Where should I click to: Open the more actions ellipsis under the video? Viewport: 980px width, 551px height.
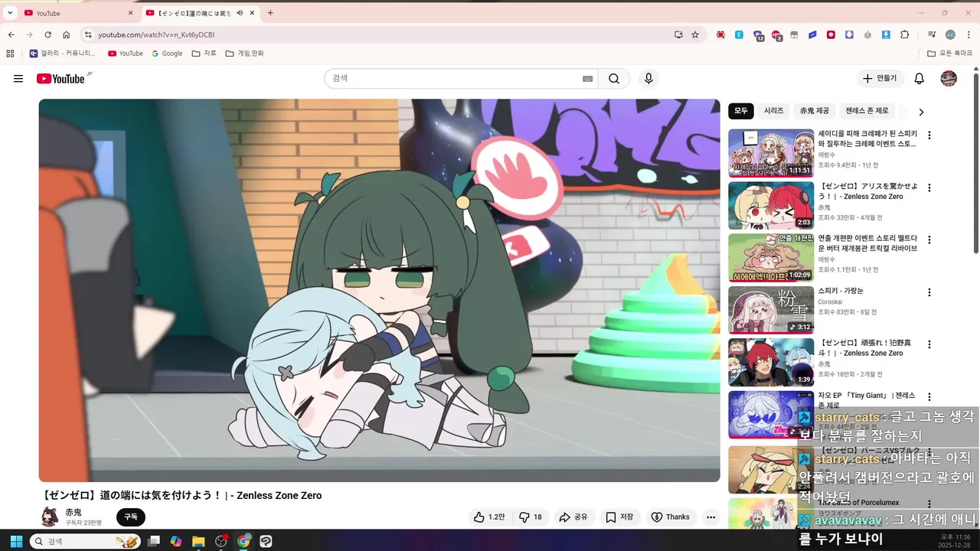(710, 517)
